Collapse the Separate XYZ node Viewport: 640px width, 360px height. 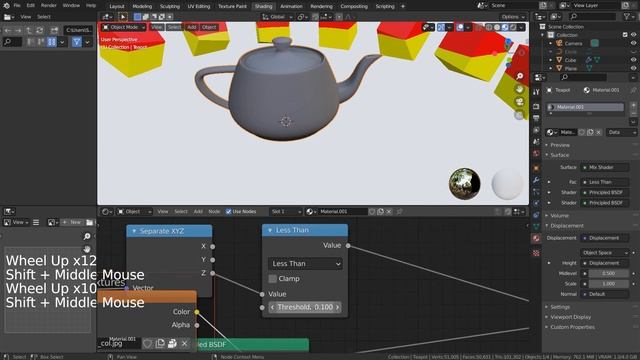pyautogui.click(x=134, y=231)
